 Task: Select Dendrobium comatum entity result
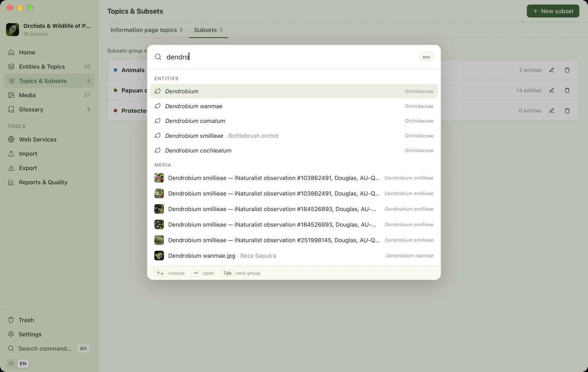294,121
